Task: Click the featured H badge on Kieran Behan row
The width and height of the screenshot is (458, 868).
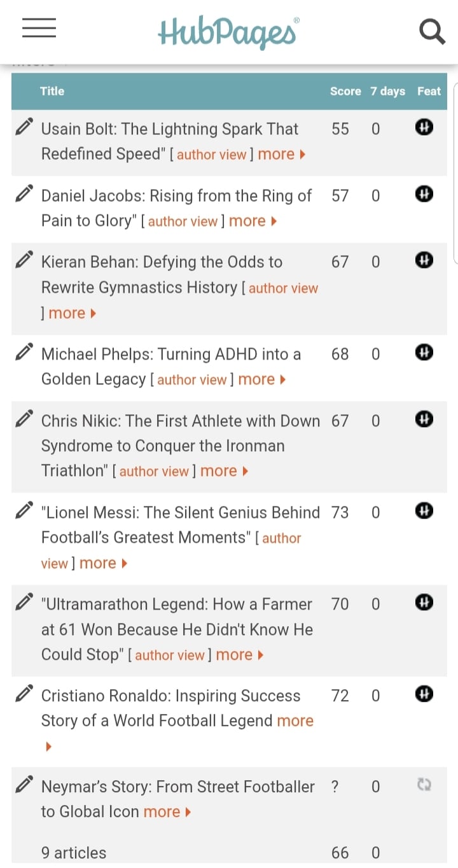Action: tap(424, 260)
